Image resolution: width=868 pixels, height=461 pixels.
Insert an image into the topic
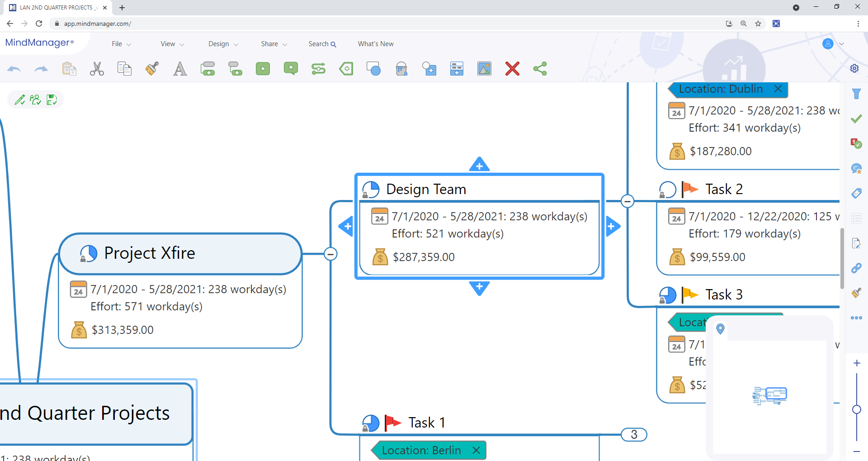(x=484, y=69)
